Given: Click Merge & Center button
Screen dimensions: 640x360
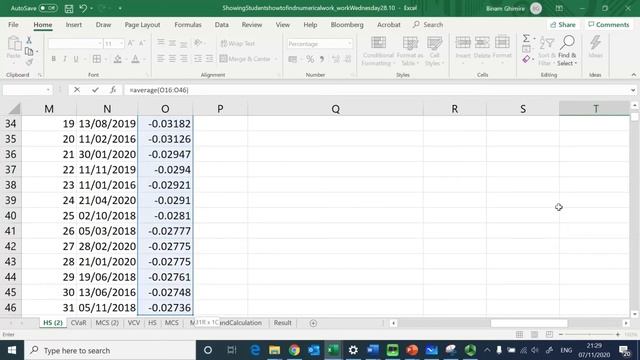Looking at the screenshot, I should click(245, 59).
